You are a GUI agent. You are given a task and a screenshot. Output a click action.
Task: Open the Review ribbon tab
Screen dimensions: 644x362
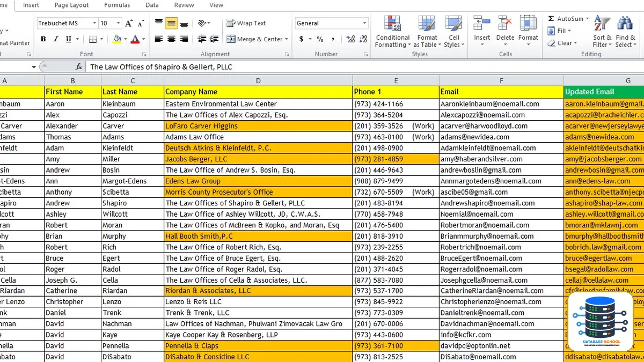pos(184,5)
